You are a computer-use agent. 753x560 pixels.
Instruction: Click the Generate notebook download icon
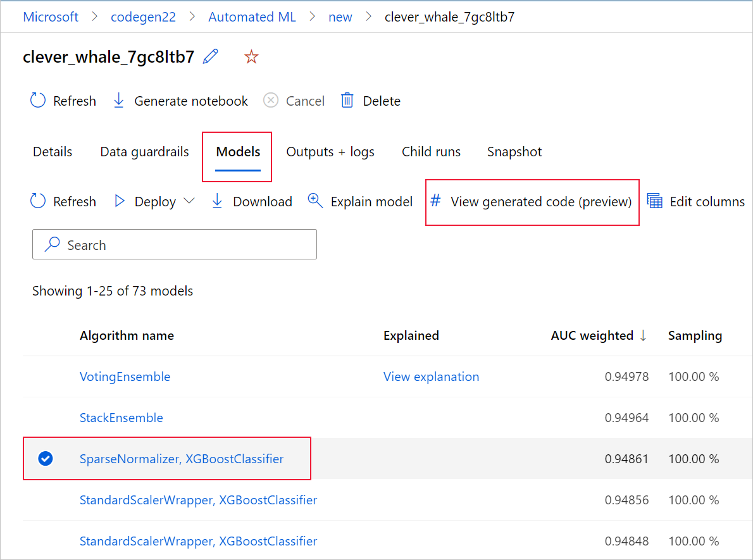tap(119, 100)
